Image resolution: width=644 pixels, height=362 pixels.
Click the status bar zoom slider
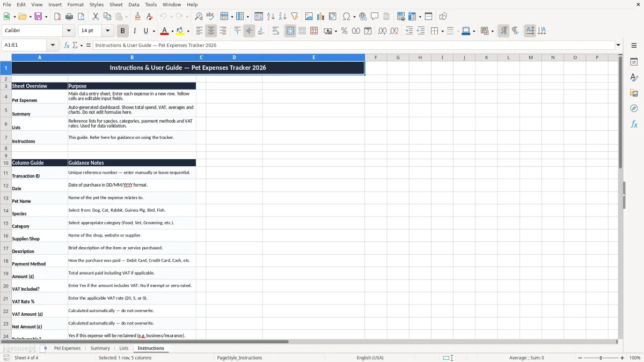tap(601, 358)
